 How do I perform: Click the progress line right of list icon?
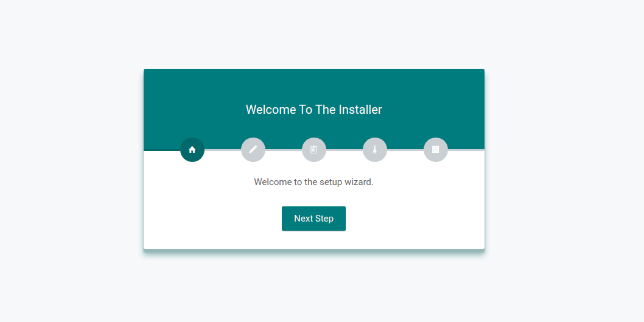(466, 150)
